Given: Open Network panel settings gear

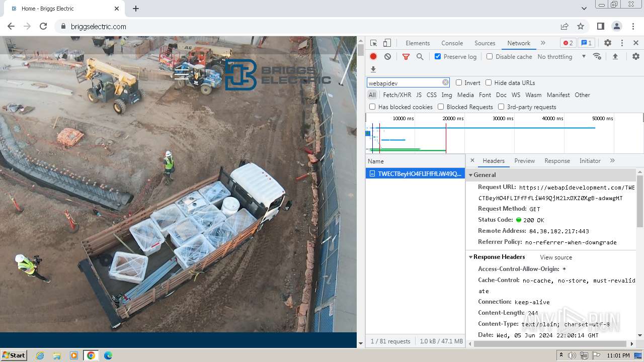Looking at the screenshot, I should 636,56.
